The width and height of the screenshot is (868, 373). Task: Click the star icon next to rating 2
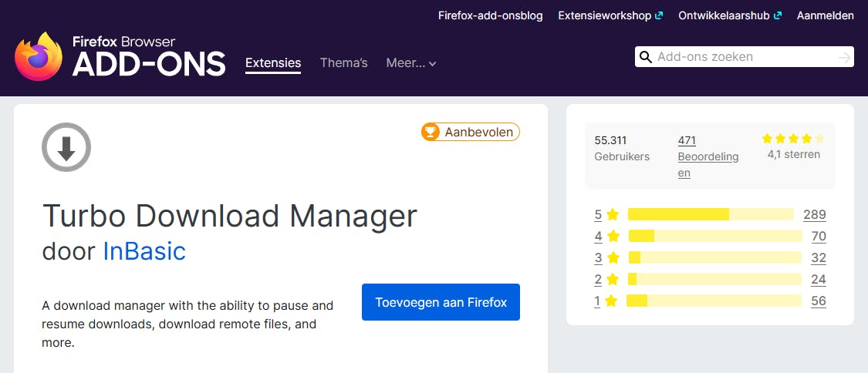[613, 279]
